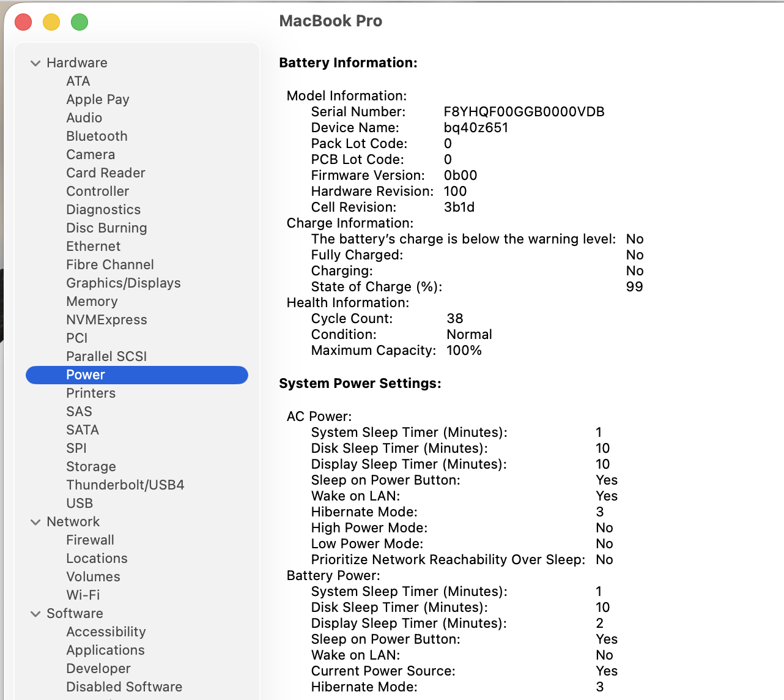Screen dimensions: 784x700
Task: Click the Battery Information heading
Action: click(348, 63)
